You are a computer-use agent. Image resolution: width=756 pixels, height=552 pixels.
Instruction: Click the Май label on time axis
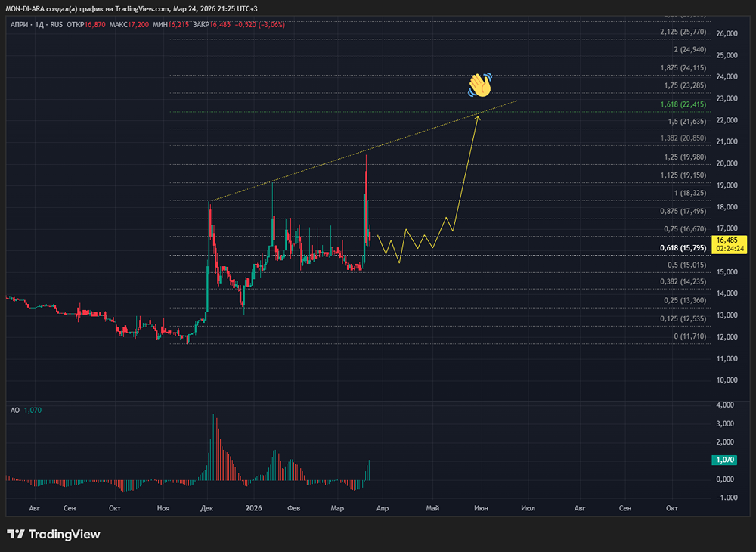tap(432, 508)
